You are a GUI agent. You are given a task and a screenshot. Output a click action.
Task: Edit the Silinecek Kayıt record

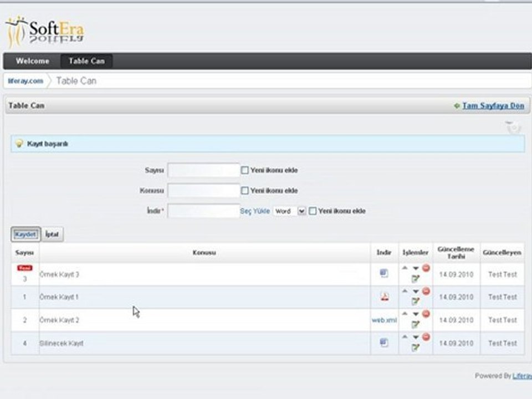click(415, 347)
